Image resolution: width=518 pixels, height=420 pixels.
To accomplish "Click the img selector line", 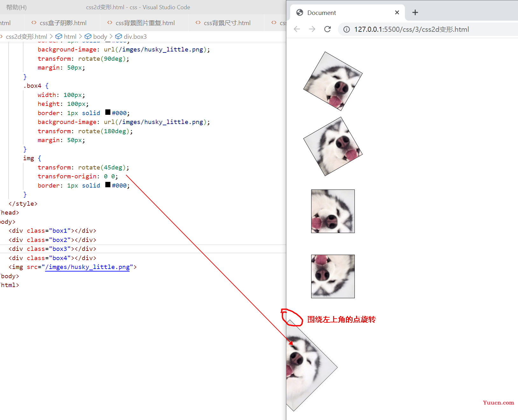I will (x=32, y=158).
